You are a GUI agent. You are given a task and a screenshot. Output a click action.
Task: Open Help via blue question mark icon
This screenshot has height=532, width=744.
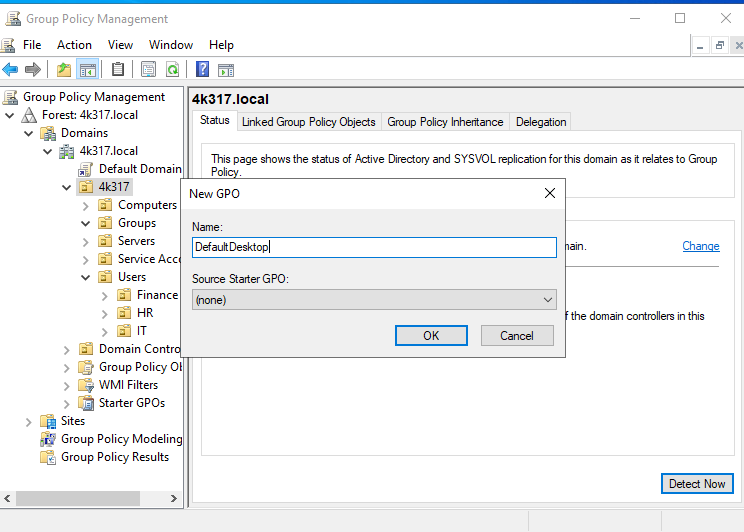point(203,69)
